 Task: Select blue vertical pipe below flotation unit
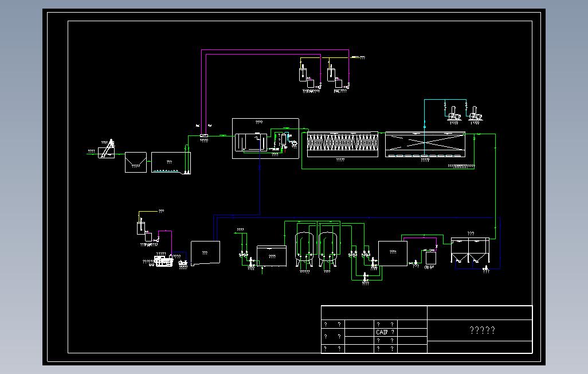pyautogui.click(x=260, y=184)
